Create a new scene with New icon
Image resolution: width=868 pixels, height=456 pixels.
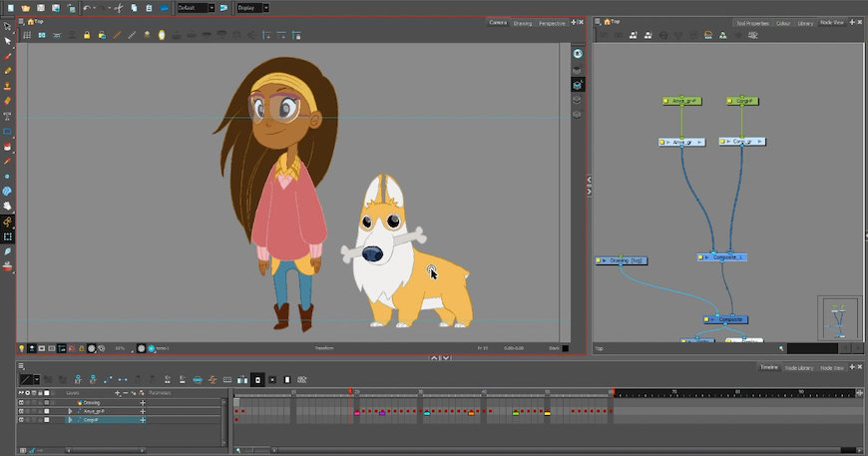click(x=11, y=8)
